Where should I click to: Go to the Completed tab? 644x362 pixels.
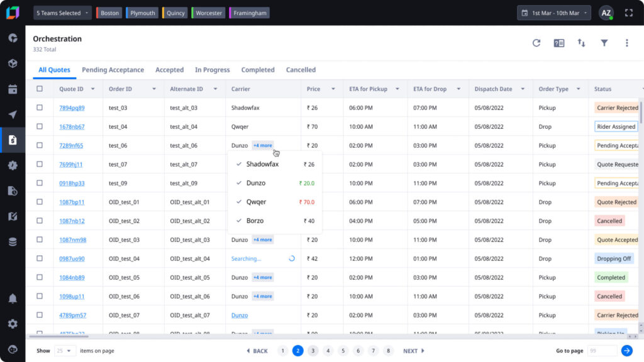(258, 70)
